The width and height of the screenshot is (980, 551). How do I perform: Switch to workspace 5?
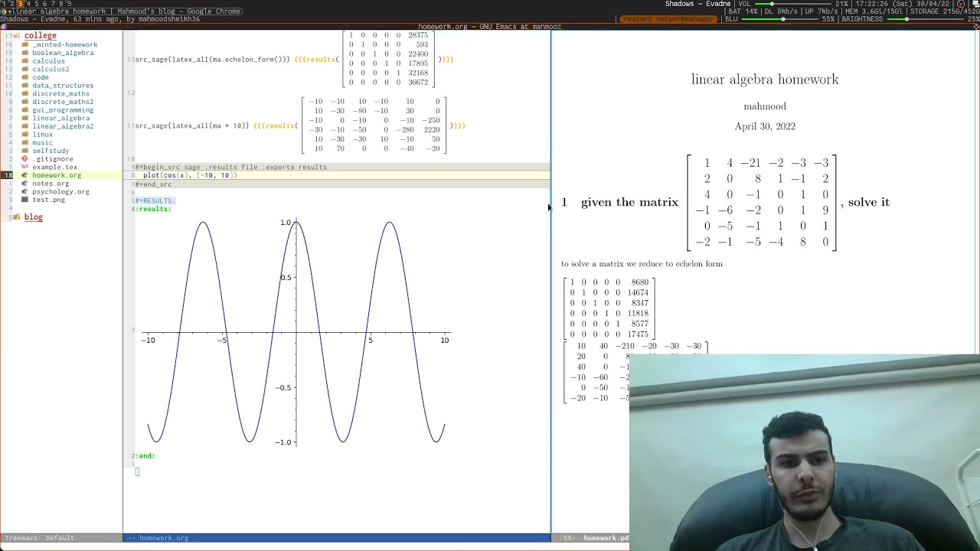pyautogui.click(x=37, y=4)
